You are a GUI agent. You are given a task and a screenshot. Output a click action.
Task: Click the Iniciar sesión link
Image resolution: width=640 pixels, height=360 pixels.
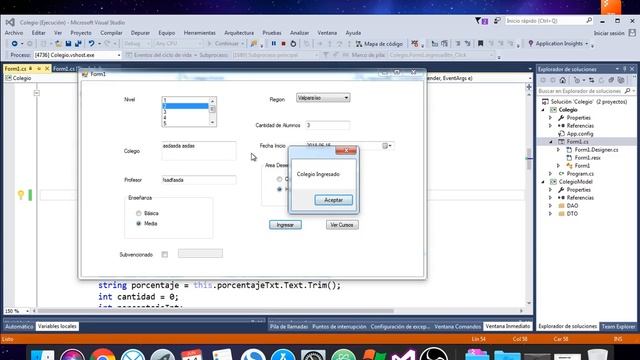(609, 33)
